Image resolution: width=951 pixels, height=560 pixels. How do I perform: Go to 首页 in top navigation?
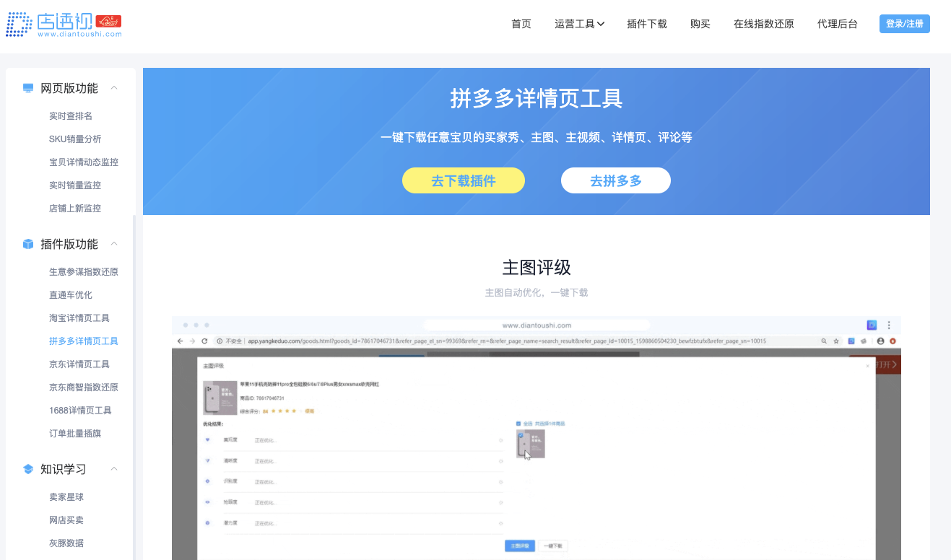click(x=521, y=24)
